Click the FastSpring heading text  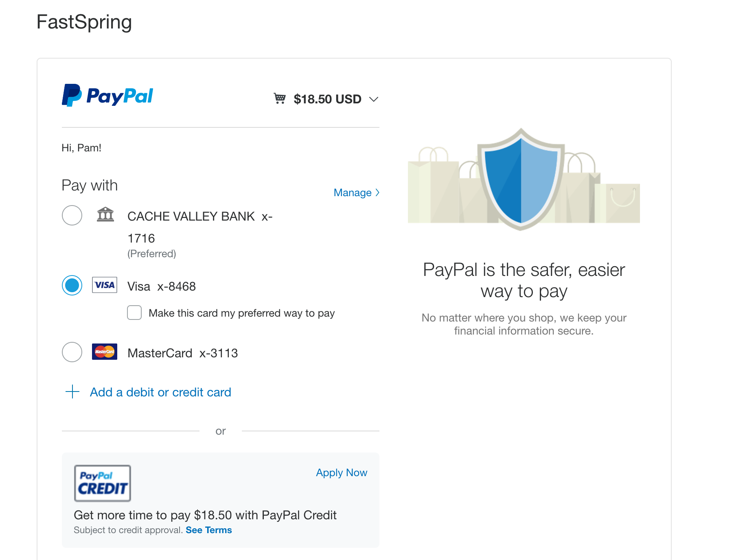84,22
